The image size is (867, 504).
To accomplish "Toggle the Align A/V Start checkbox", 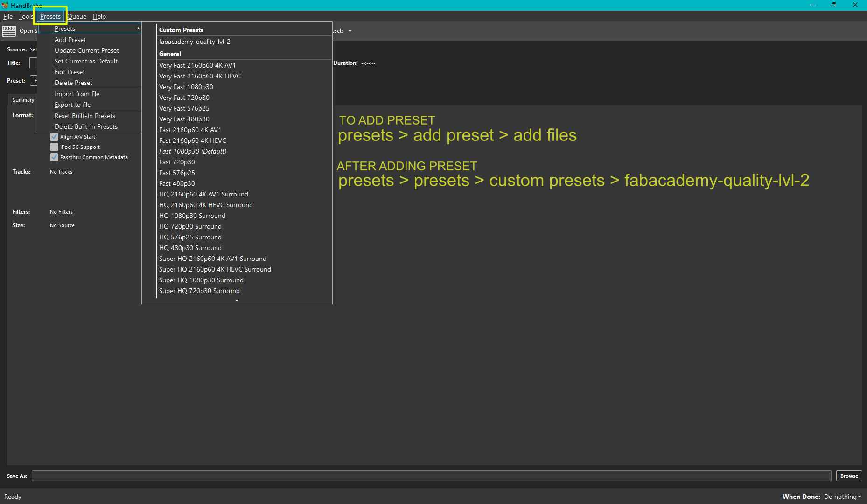I will point(54,137).
